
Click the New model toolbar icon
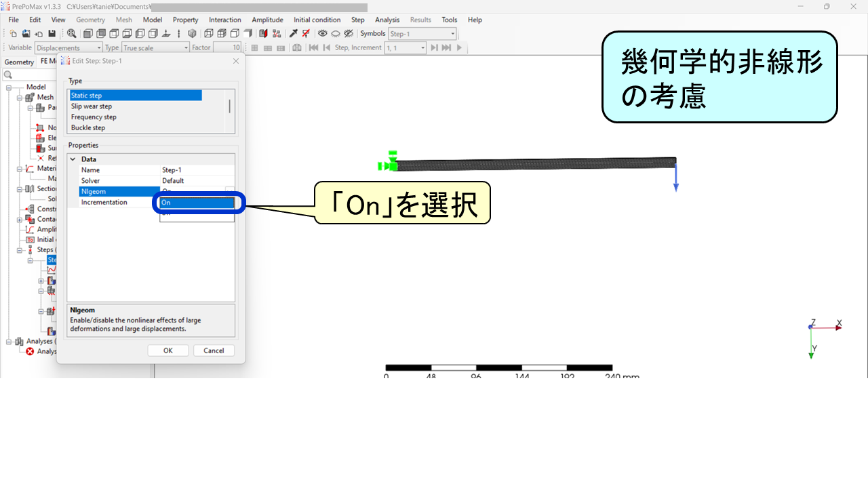[x=13, y=33]
